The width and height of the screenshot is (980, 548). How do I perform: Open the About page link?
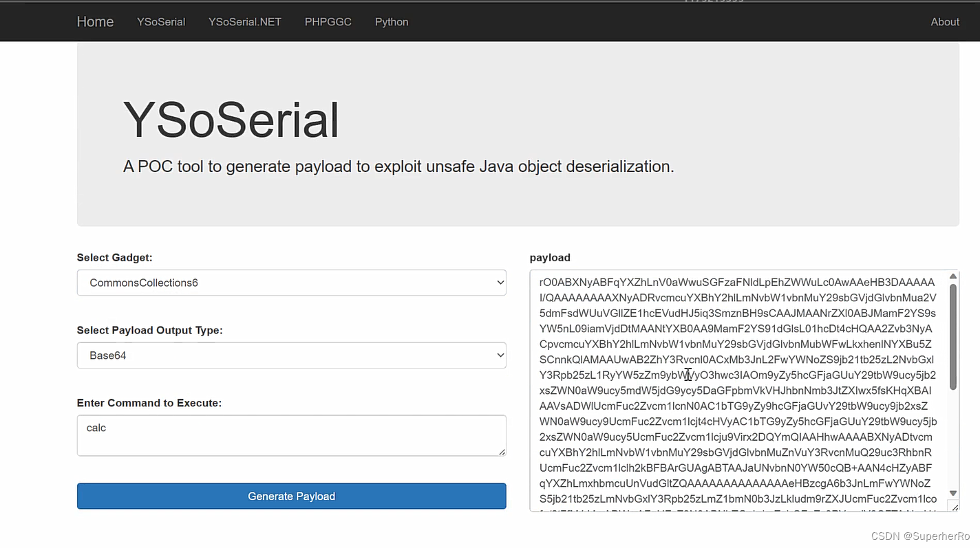(x=945, y=22)
